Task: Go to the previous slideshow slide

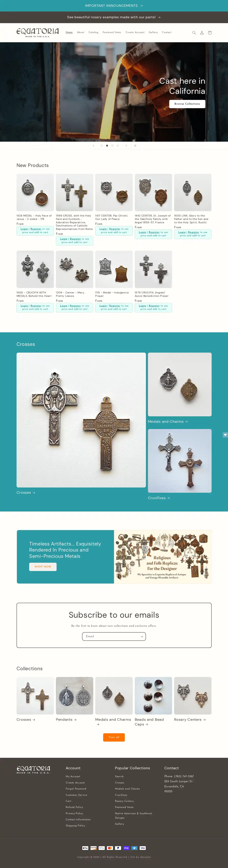Action: click(93, 146)
